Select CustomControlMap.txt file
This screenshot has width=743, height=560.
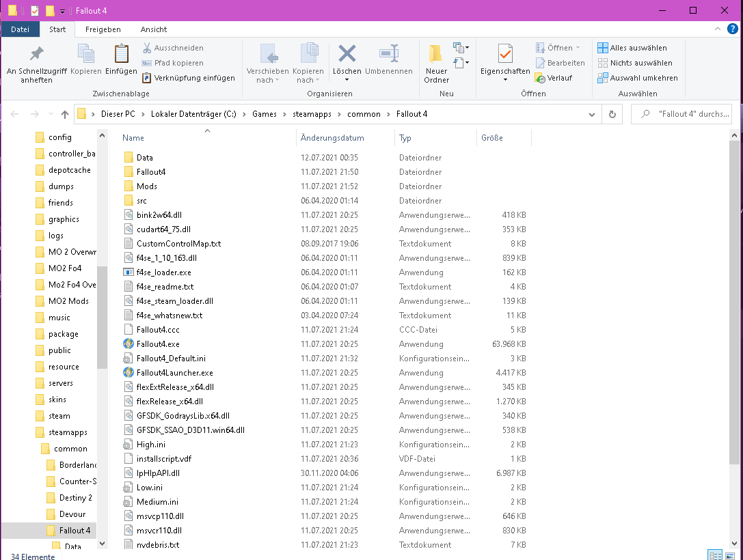178,244
